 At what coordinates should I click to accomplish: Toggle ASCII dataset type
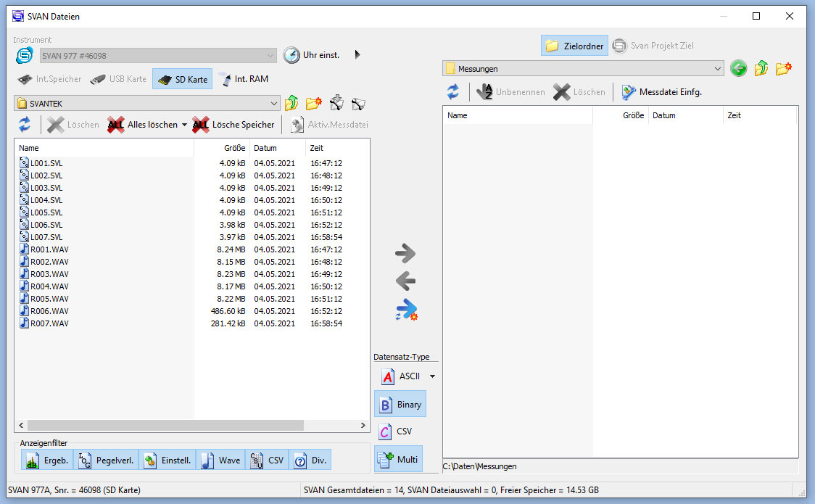click(x=401, y=376)
